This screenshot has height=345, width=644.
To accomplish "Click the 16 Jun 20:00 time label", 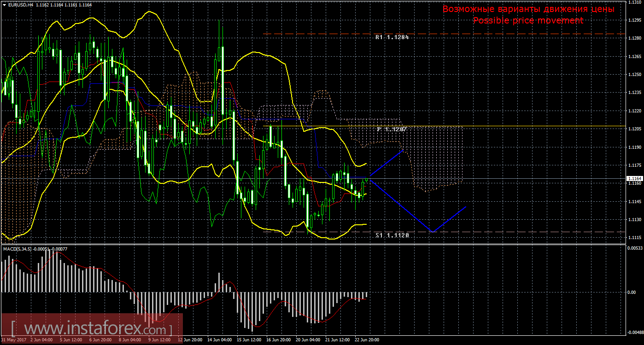I will [x=278, y=340].
